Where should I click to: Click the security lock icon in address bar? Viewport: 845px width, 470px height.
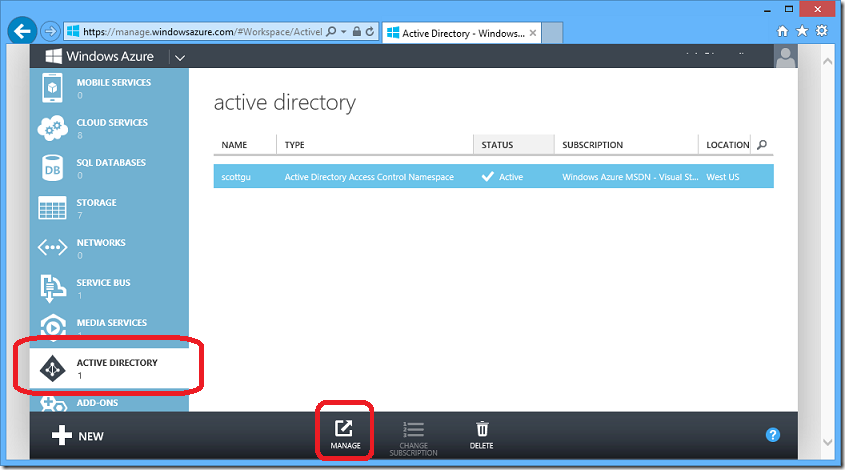coord(357,31)
